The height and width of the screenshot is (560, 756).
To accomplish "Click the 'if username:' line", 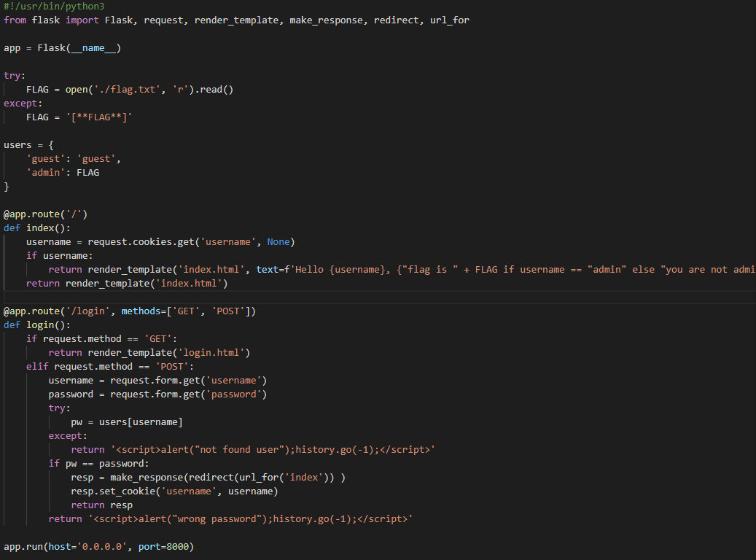I will (x=59, y=256).
